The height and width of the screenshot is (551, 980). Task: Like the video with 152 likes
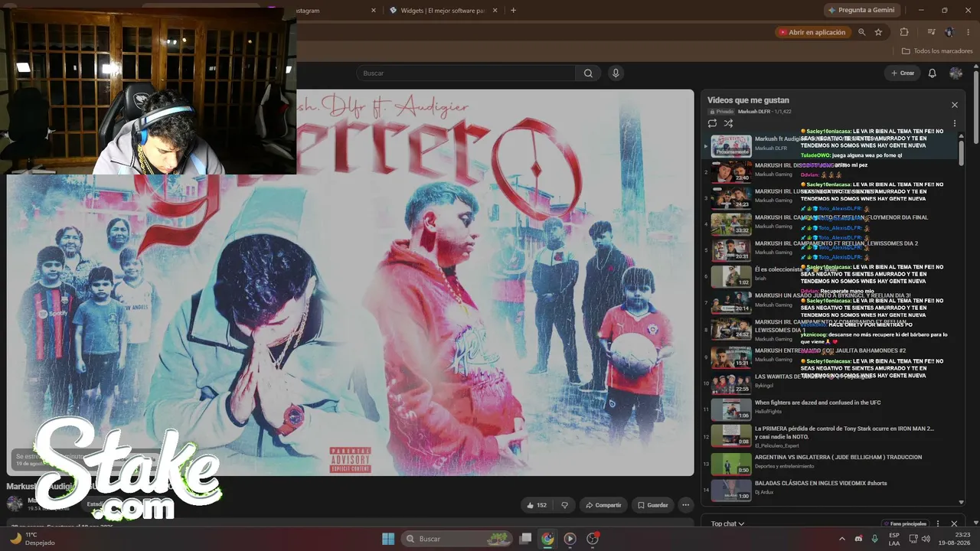point(536,505)
